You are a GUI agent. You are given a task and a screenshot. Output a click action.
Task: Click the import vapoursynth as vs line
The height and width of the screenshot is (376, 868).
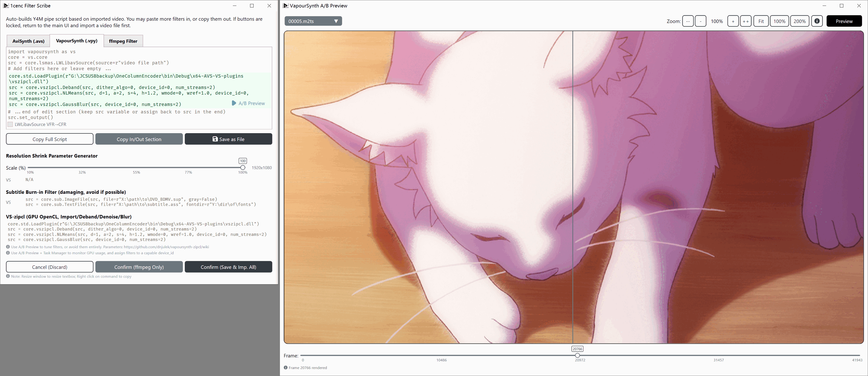coord(42,52)
